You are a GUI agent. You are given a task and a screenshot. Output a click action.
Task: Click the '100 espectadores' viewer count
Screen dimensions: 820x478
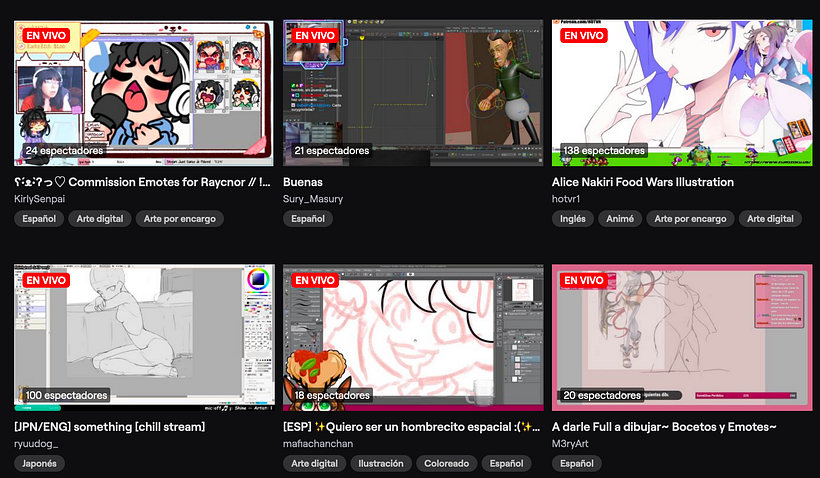[66, 395]
